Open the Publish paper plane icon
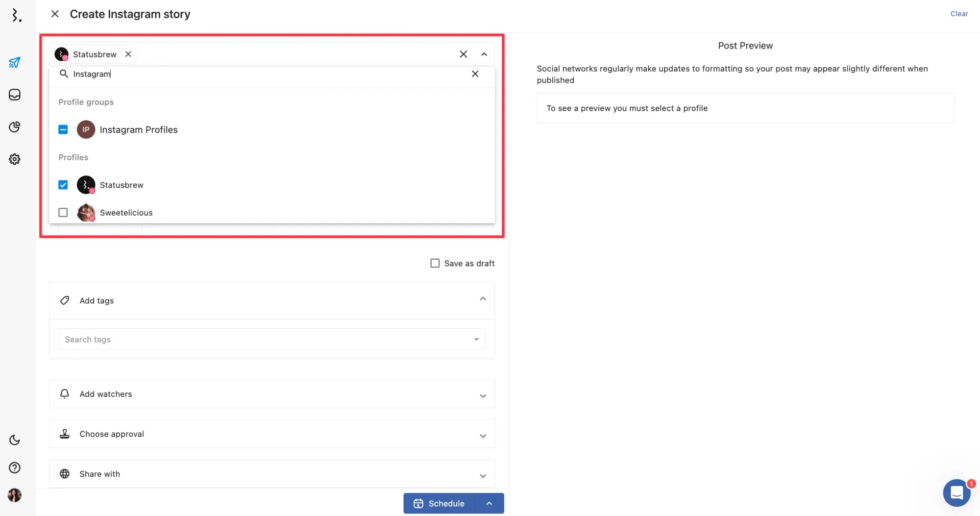This screenshot has height=516, width=980. point(15,63)
